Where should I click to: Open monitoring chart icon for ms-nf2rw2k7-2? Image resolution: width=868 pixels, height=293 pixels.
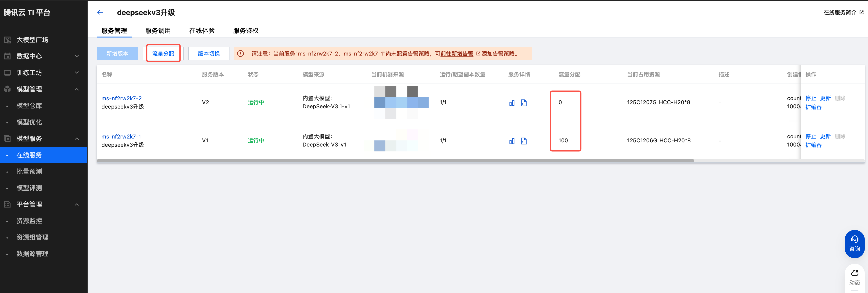[x=511, y=103]
